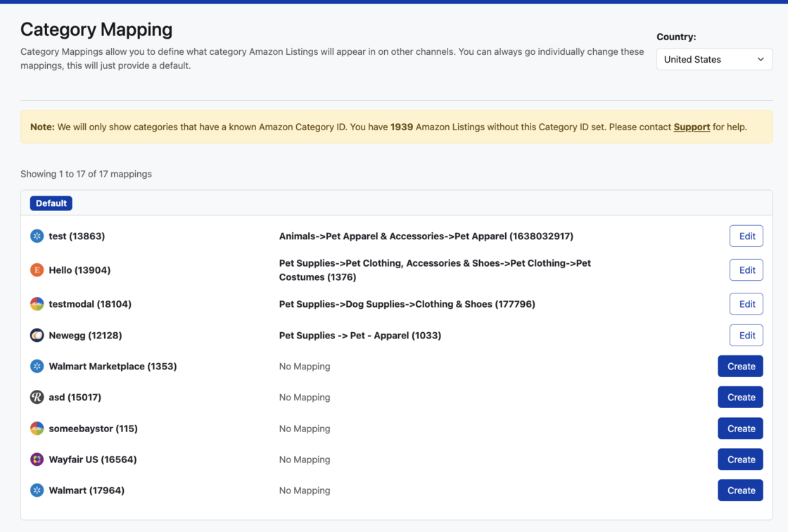Edit the mapping for Hello (13904)
Viewport: 788px width, 532px height.
(746, 270)
